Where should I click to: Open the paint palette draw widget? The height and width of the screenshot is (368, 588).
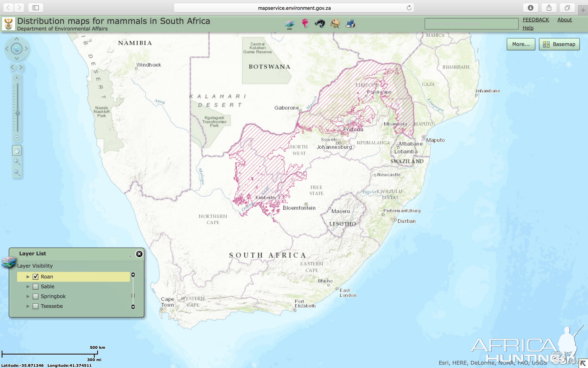point(335,24)
